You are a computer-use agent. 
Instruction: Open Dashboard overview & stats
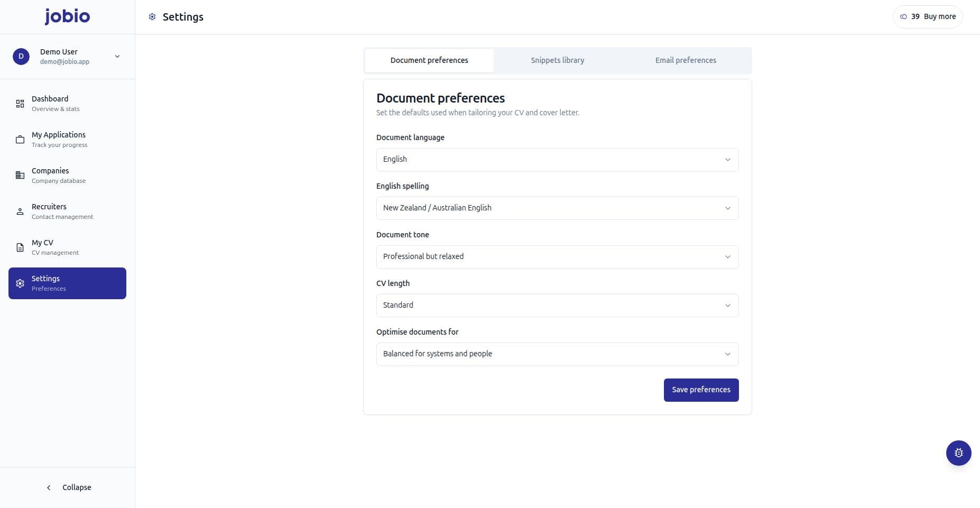(67, 104)
